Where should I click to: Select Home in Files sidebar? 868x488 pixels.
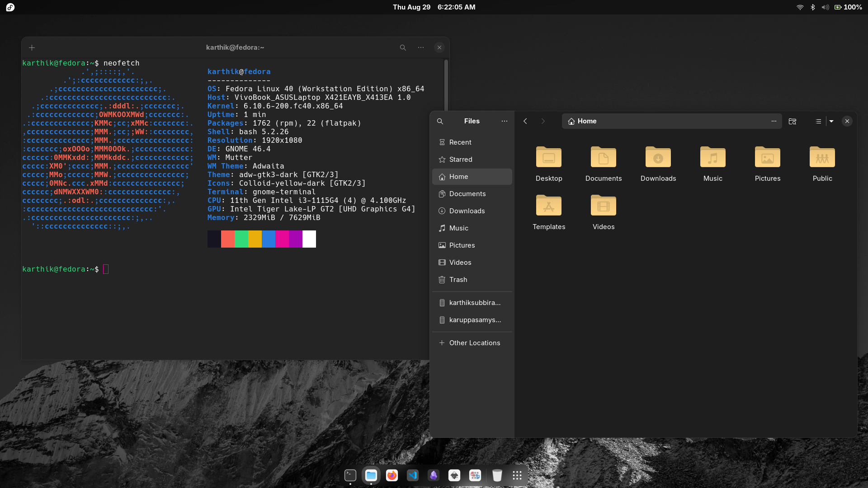472,177
